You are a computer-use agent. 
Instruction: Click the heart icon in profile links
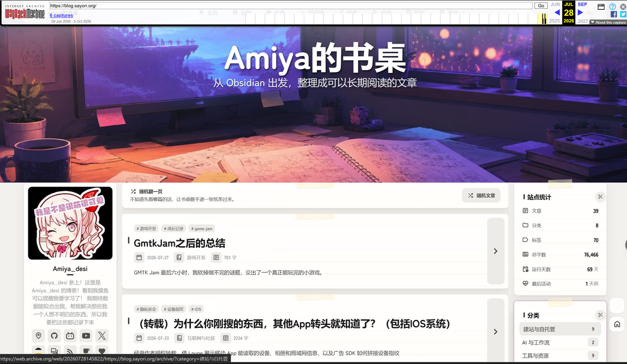[102, 351]
